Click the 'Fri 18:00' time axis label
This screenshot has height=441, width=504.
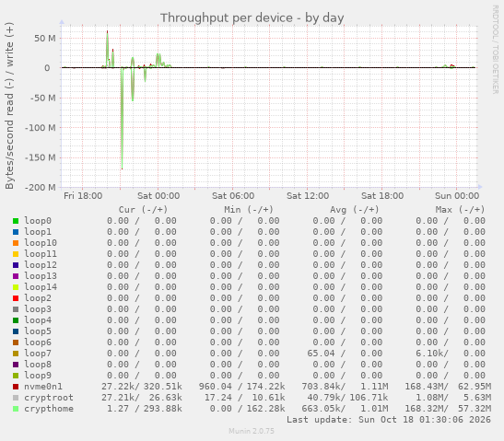click(x=83, y=195)
